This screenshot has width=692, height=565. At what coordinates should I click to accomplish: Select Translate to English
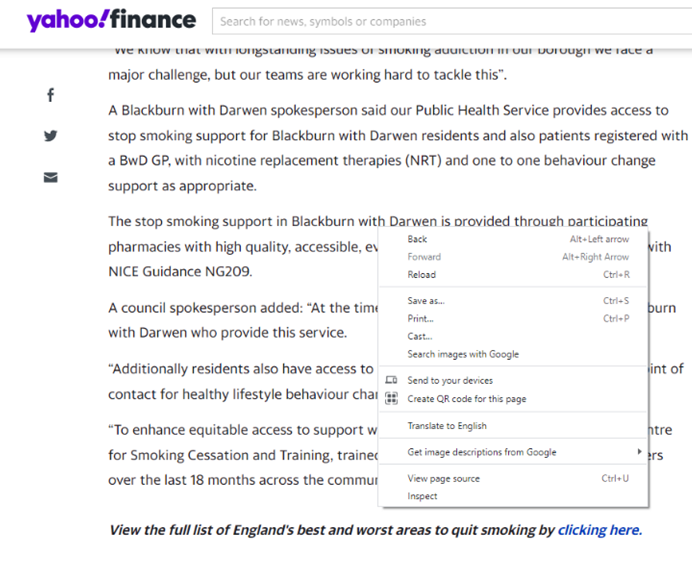(447, 426)
